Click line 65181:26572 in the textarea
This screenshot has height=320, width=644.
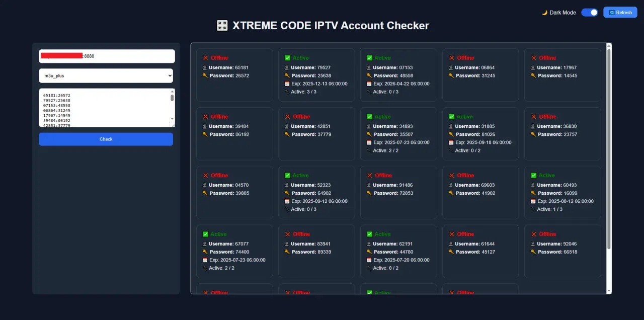coord(57,95)
